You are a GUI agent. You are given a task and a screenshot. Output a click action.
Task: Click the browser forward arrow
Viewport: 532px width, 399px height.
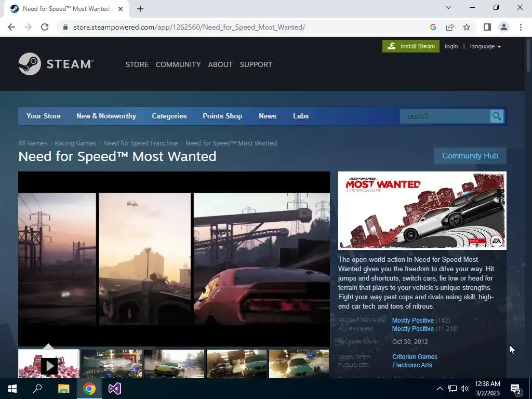(28, 27)
